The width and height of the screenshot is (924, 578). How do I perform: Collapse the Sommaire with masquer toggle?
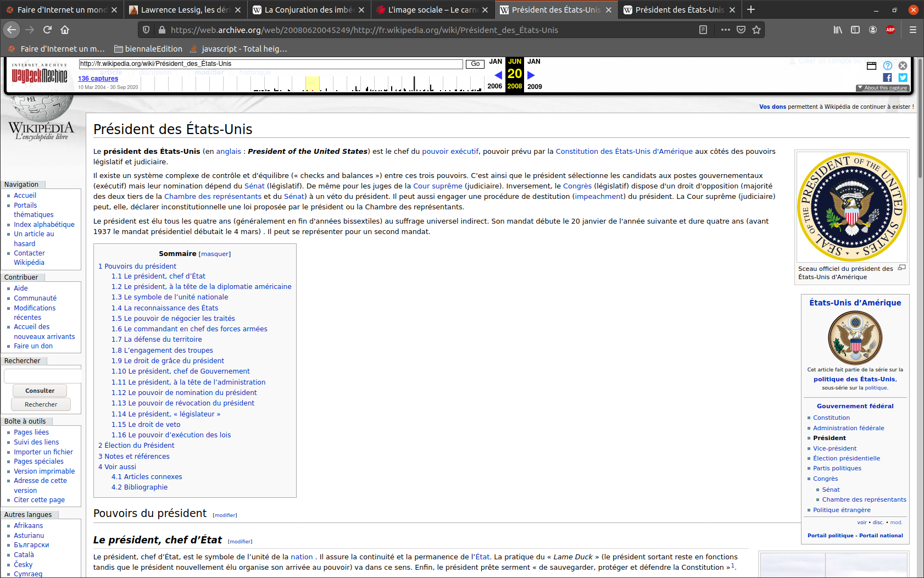[x=214, y=254]
